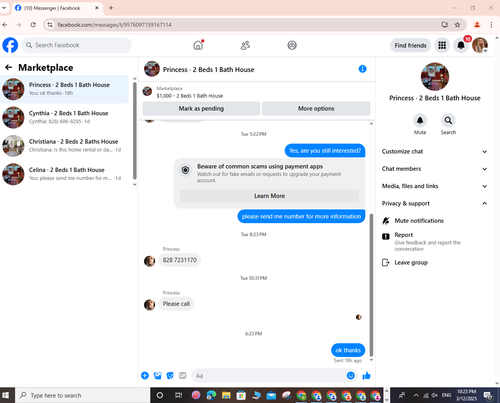Image resolution: width=500 pixels, height=403 pixels.
Task: Open the Facebook menu grid icon
Action: pyautogui.click(x=442, y=45)
